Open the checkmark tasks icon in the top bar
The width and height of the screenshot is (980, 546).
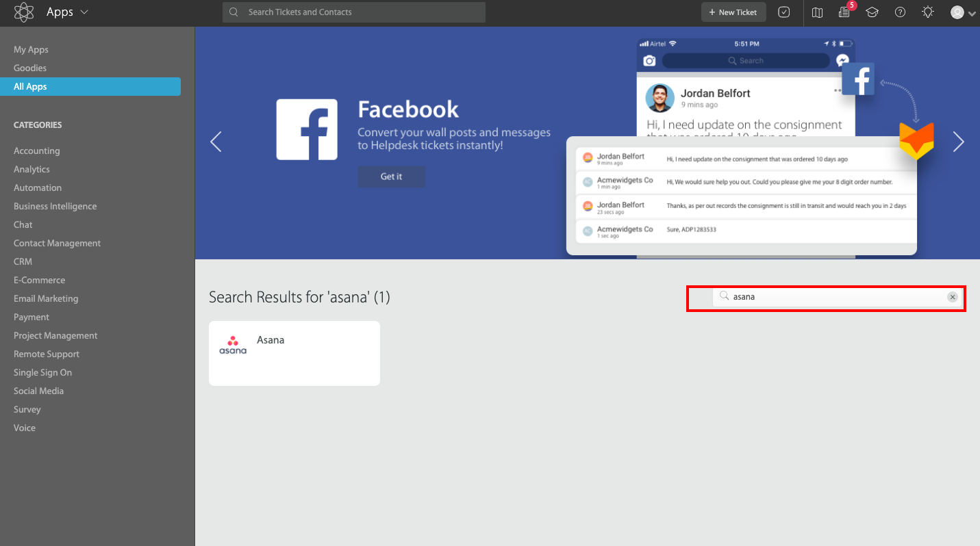tap(785, 12)
